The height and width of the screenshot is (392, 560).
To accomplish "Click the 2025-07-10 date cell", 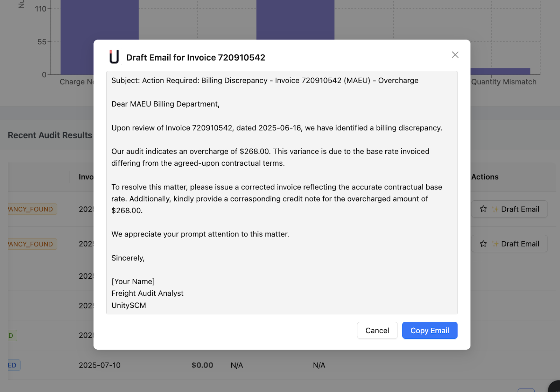I will (99, 365).
